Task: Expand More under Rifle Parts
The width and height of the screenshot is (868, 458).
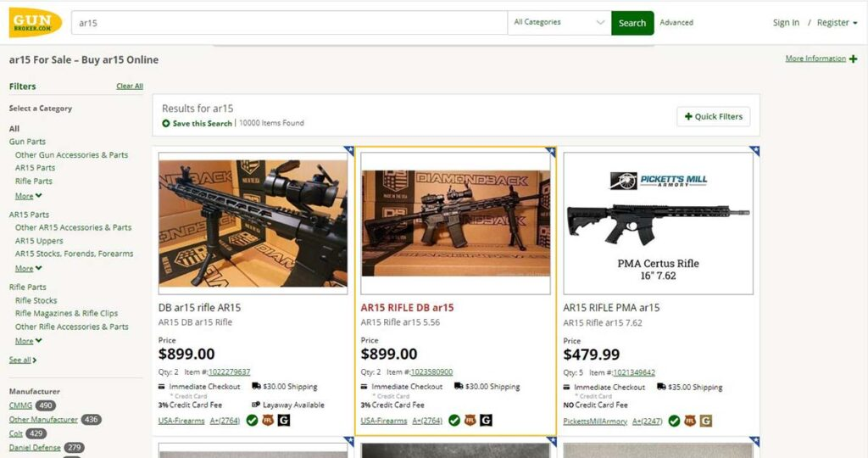Action: click(28, 341)
